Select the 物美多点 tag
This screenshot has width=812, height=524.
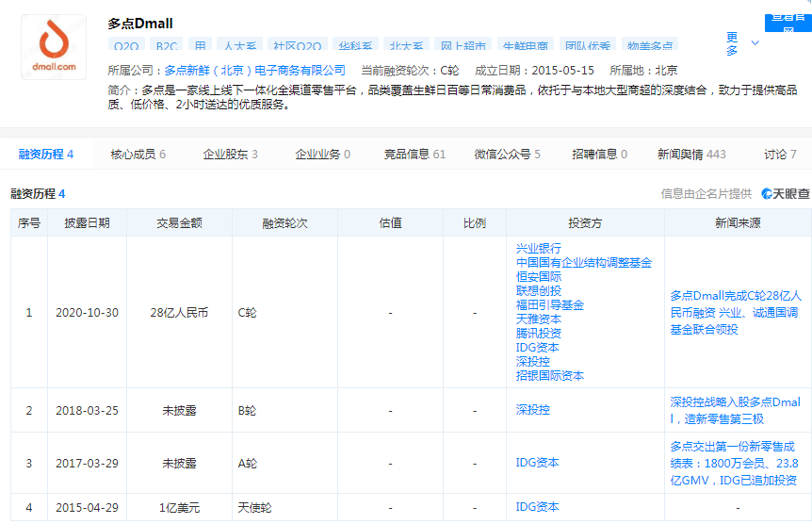pyautogui.click(x=649, y=44)
